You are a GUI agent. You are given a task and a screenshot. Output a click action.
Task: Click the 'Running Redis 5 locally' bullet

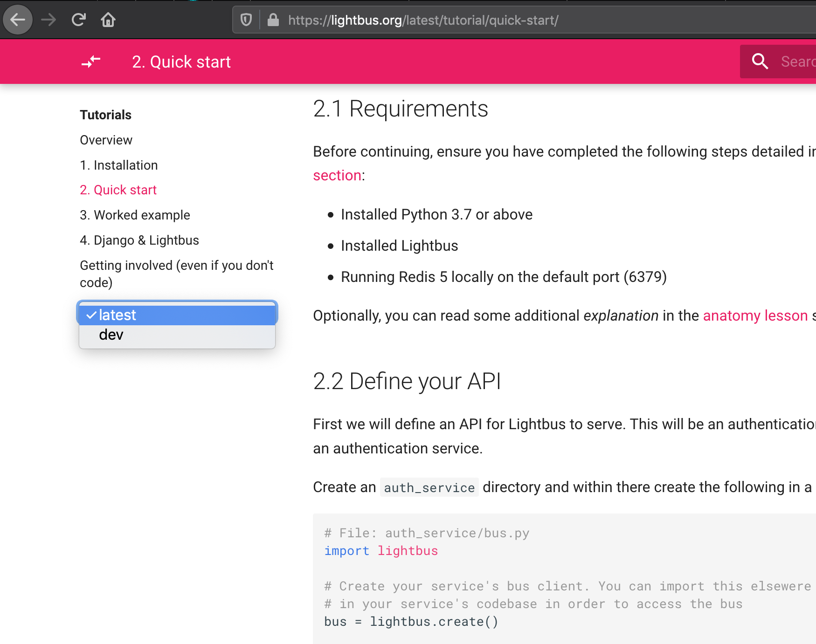click(x=504, y=277)
